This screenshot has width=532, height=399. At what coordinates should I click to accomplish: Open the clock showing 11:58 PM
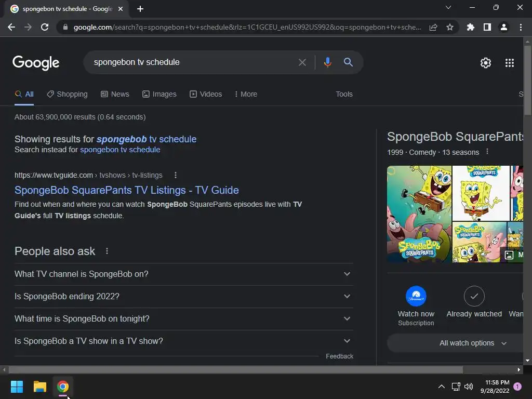coord(495,387)
